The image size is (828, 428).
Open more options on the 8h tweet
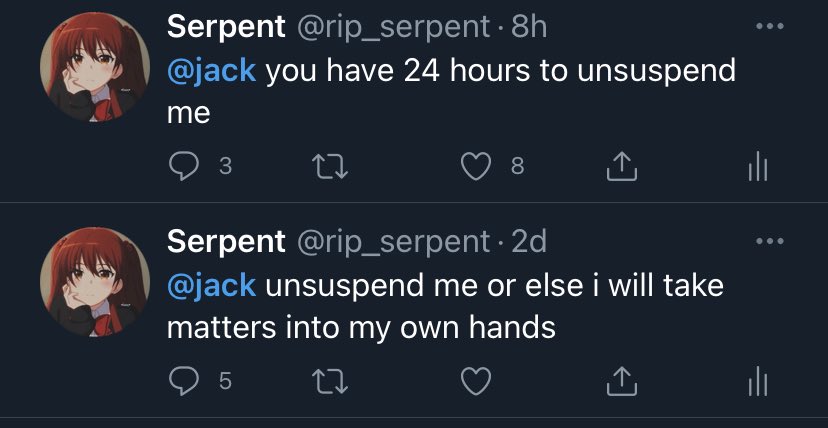pos(769,26)
